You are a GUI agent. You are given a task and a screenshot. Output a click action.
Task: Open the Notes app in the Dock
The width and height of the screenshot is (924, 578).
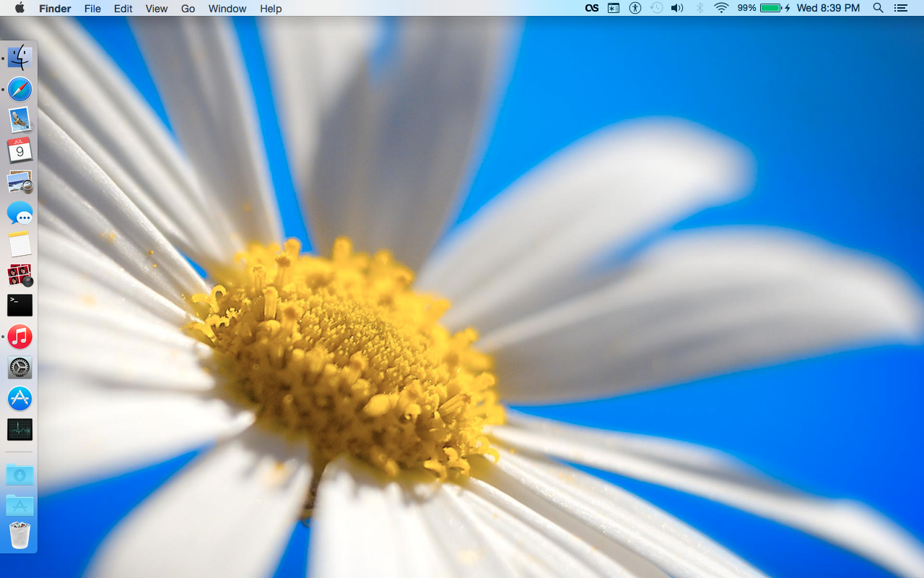click(19, 244)
